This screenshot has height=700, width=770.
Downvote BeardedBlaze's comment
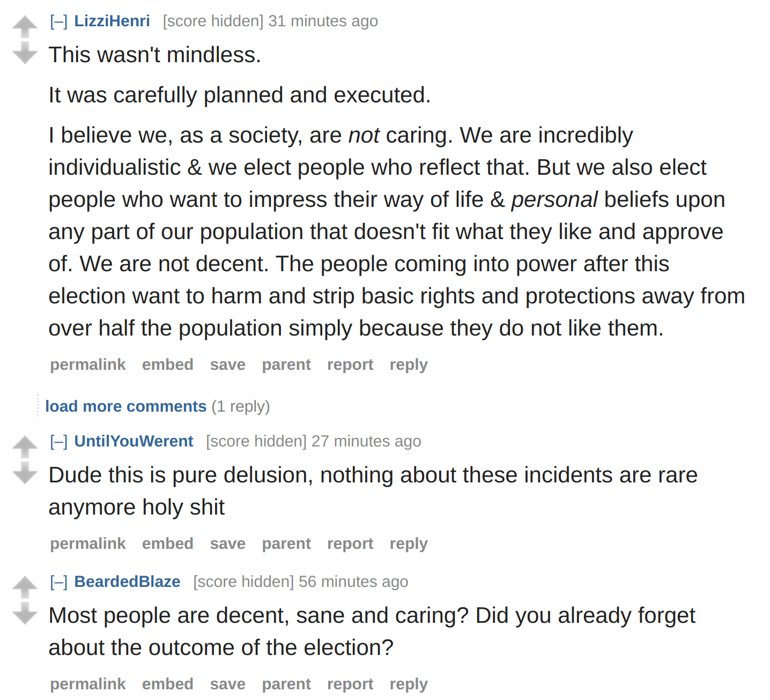[25, 614]
